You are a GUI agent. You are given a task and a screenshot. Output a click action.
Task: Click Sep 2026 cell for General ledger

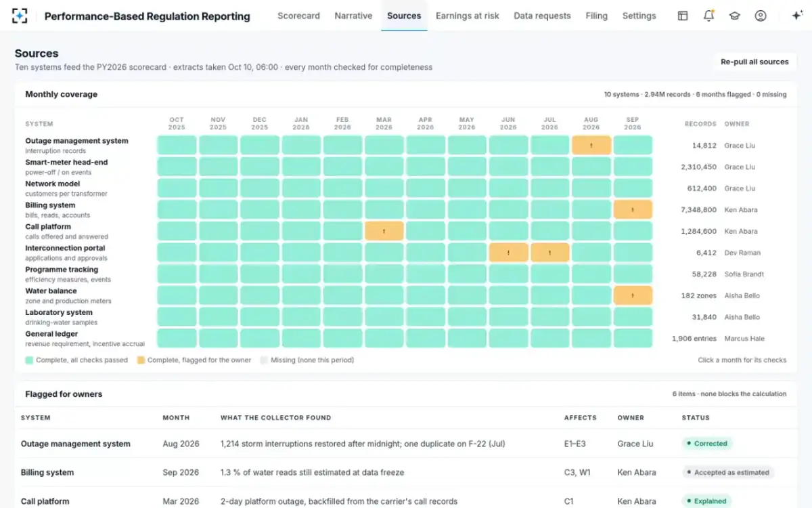[x=633, y=338]
